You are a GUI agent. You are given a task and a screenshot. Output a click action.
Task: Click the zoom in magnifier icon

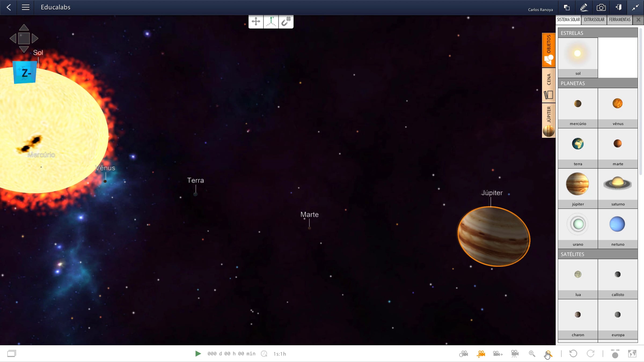pyautogui.click(x=532, y=354)
